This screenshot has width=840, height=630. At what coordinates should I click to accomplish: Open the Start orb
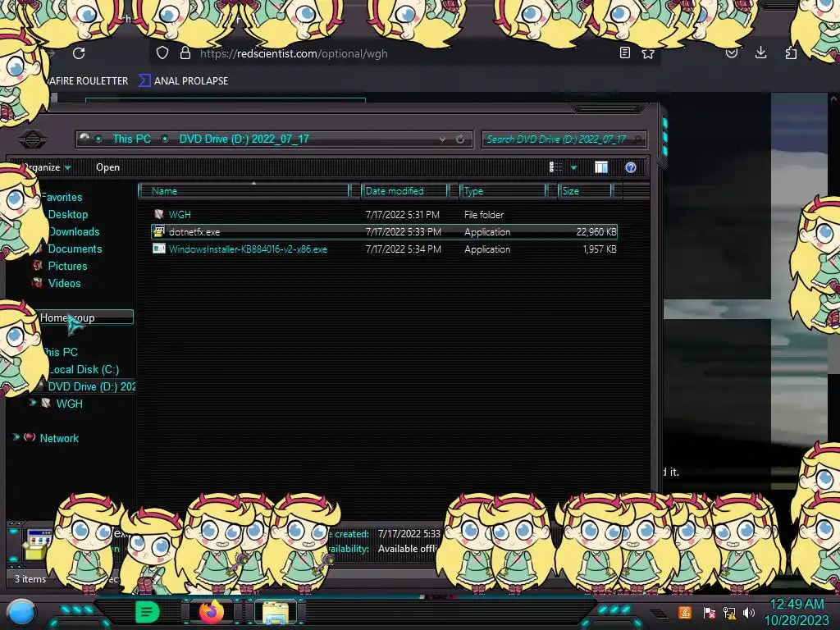(21, 613)
